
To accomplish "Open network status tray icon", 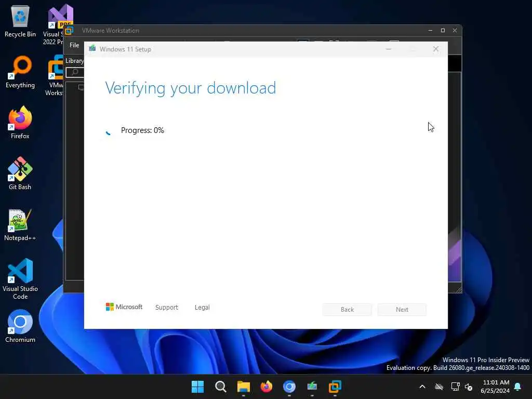I will (x=455, y=387).
